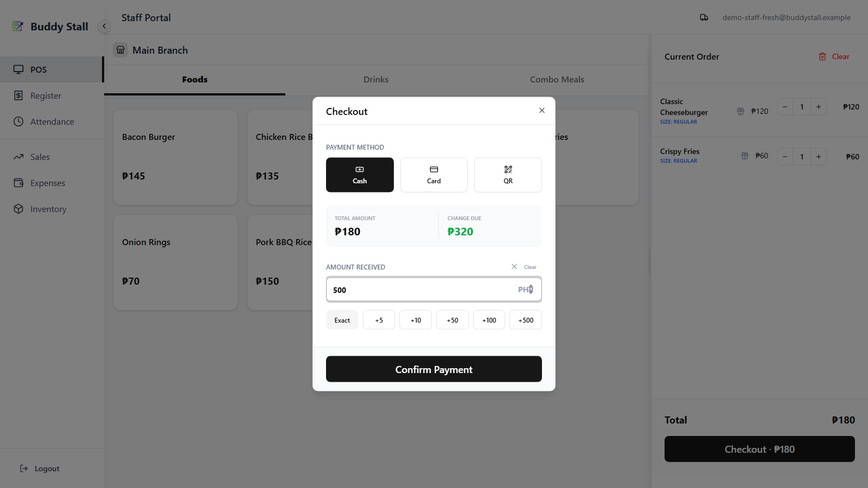
Task: Increase Crispy Fries quantity
Action: (819, 157)
